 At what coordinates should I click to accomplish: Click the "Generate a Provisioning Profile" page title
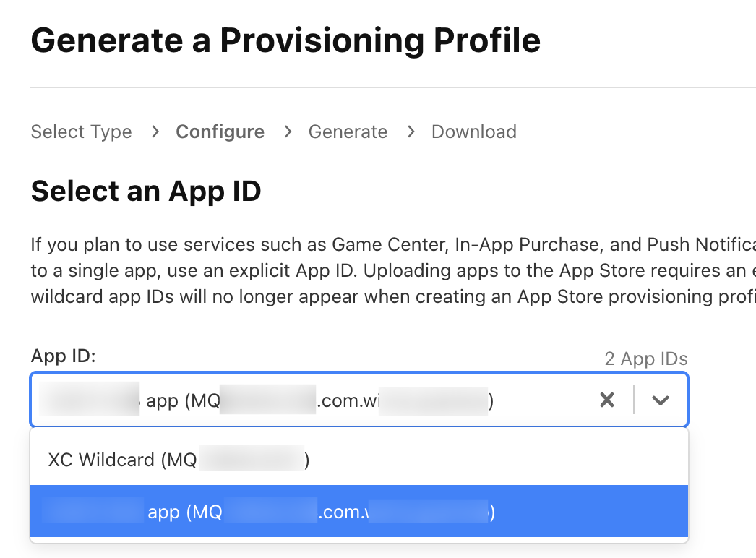point(285,40)
